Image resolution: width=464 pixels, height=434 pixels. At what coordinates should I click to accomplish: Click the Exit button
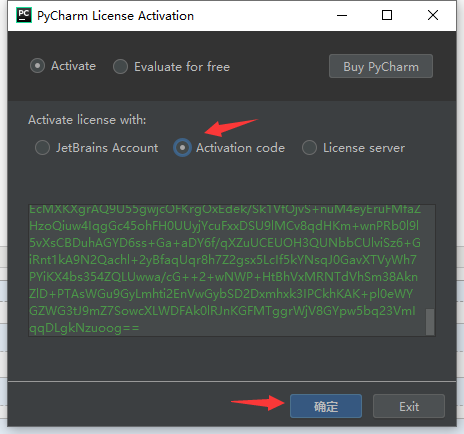[409, 406]
